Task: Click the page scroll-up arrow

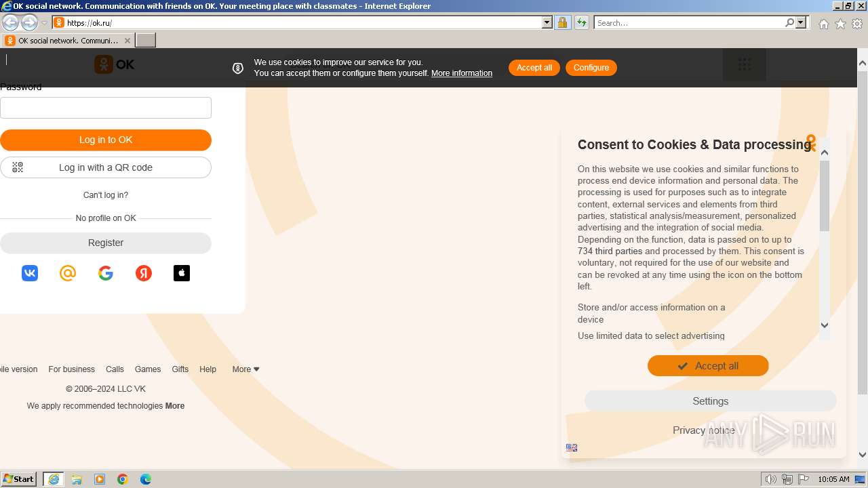Action: tap(863, 64)
